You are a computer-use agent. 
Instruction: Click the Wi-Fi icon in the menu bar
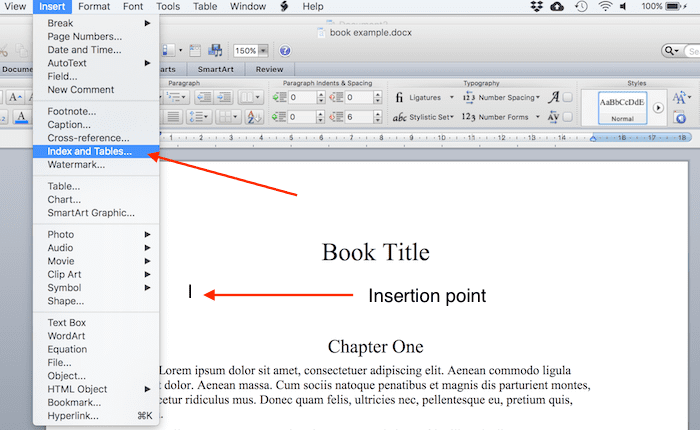605,6
